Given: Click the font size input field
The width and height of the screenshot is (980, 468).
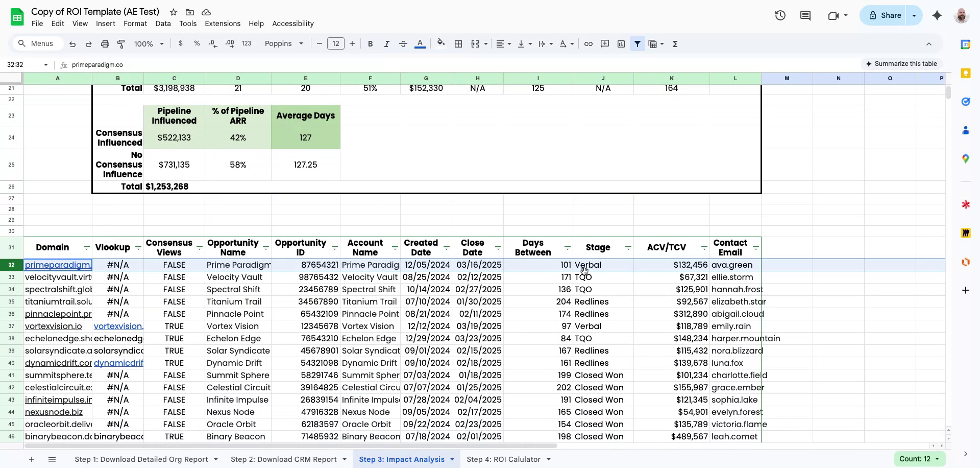Looking at the screenshot, I should coord(335,44).
